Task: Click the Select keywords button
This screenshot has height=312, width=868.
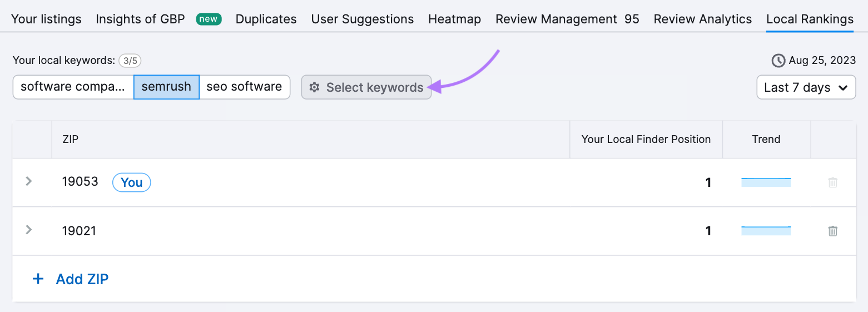Action: click(366, 87)
